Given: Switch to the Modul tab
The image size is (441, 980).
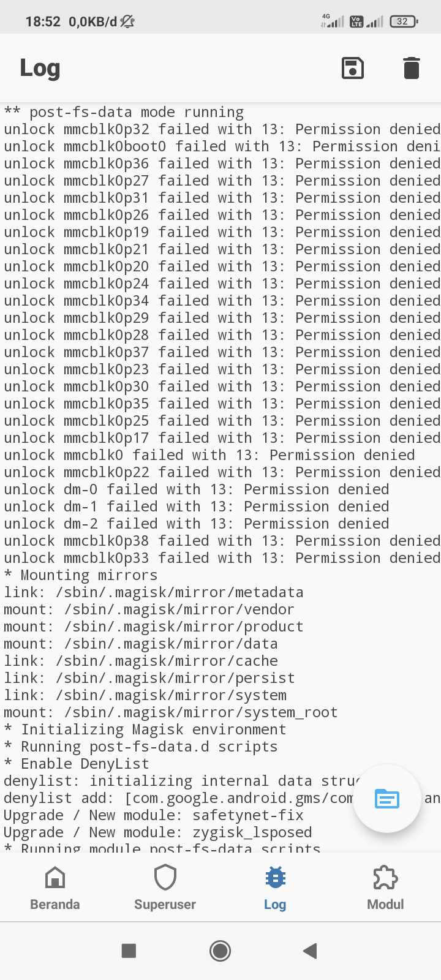Looking at the screenshot, I should (385, 887).
